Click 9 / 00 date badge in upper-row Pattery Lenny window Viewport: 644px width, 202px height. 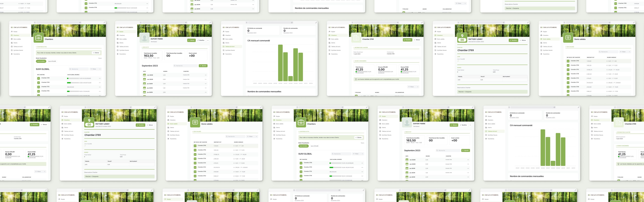[x=462, y=38]
